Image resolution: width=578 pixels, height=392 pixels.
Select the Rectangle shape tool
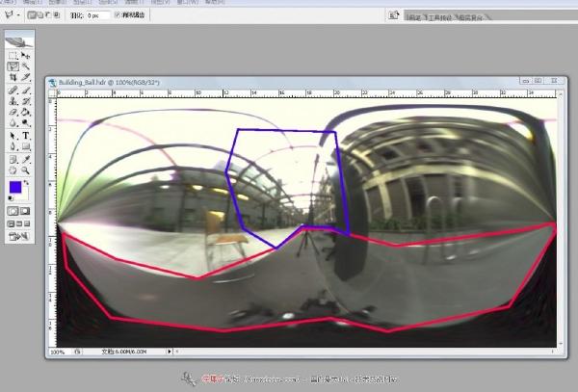coord(25,146)
